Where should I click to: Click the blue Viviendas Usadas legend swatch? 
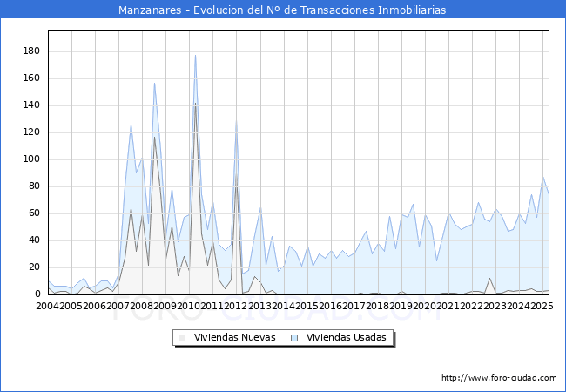coord(294,338)
